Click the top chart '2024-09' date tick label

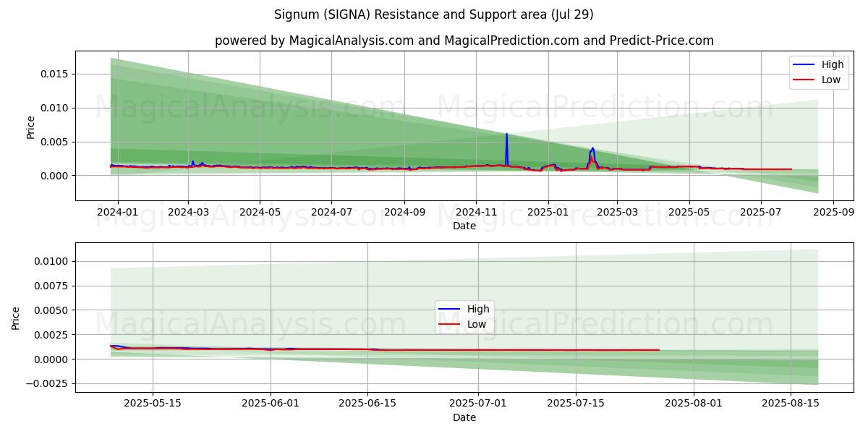point(404,213)
